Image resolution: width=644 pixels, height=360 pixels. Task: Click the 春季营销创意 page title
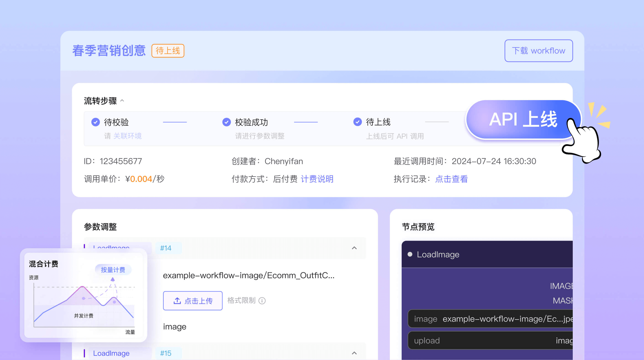109,51
